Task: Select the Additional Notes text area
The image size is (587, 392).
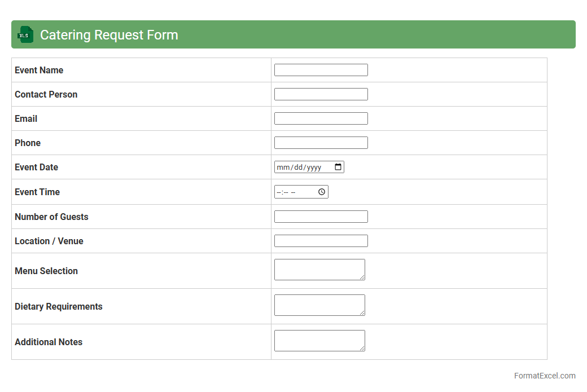Action: [x=319, y=340]
